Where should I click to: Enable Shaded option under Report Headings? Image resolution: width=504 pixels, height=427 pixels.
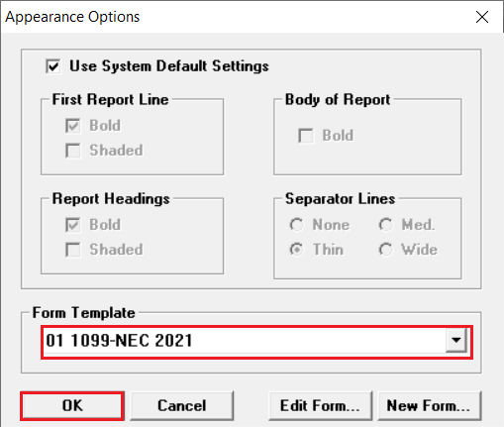[x=72, y=250]
